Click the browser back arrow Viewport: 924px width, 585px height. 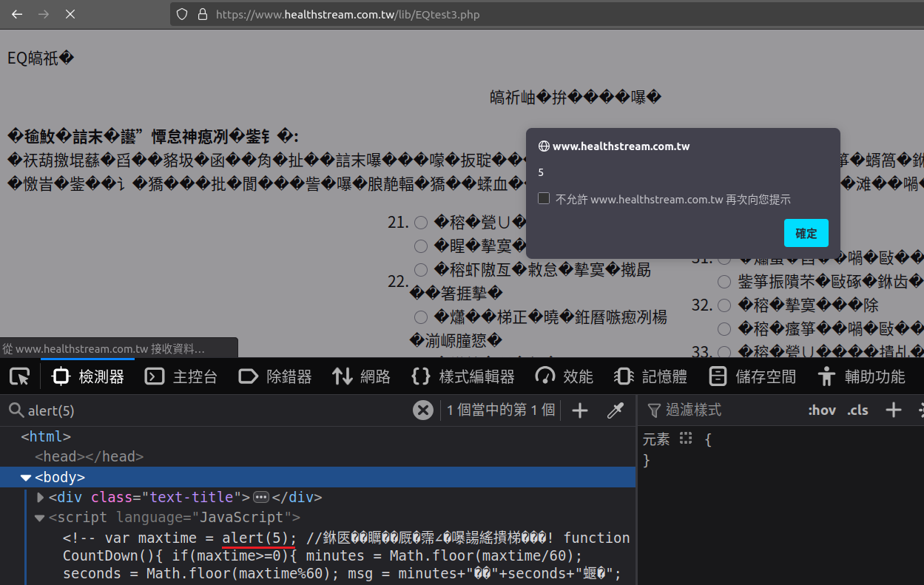pos(17,14)
